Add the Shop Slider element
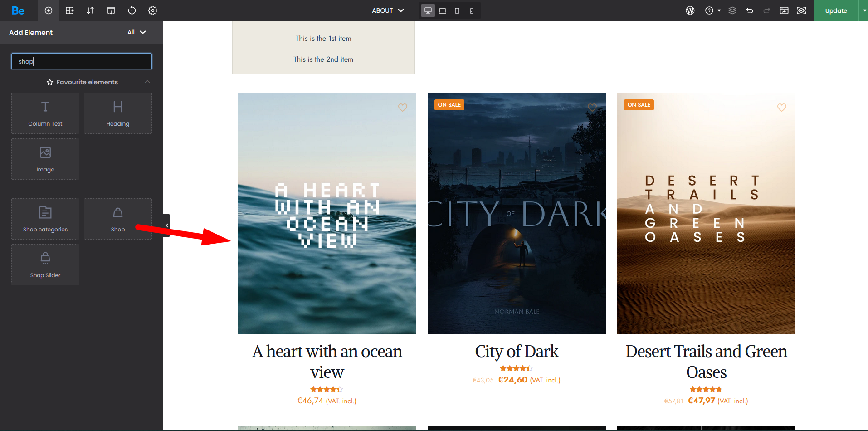868x431 pixels. point(45,264)
